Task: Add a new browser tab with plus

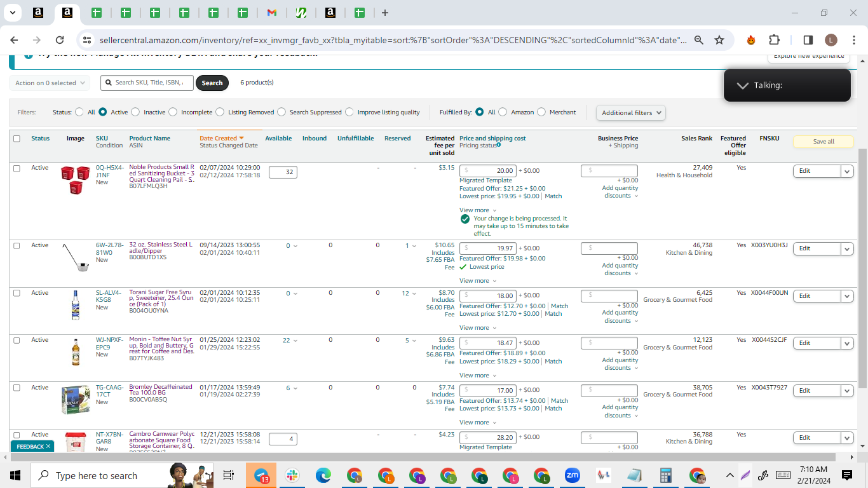Action: tap(385, 13)
